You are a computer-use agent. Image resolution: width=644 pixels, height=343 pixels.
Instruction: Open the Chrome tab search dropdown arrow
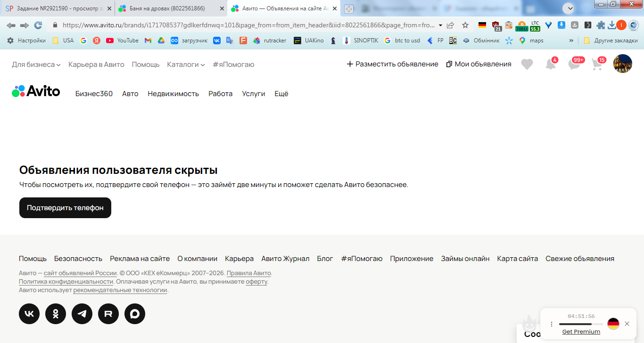click(569, 8)
